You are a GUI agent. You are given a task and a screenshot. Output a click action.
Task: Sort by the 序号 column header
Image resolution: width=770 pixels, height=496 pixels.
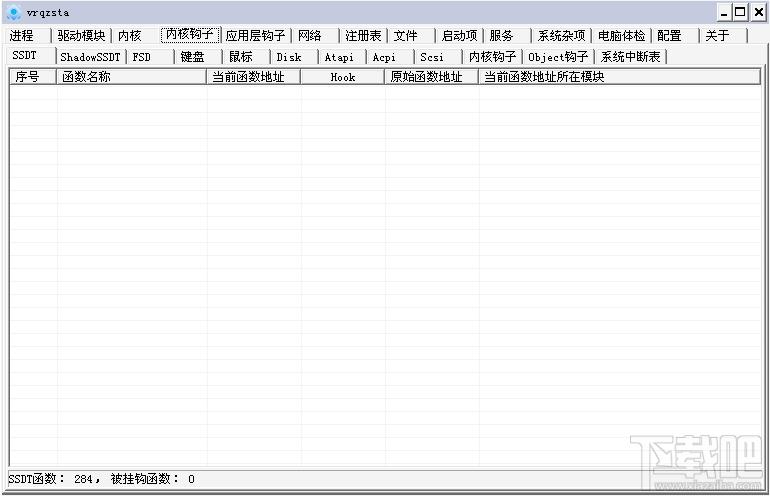pyautogui.click(x=33, y=77)
